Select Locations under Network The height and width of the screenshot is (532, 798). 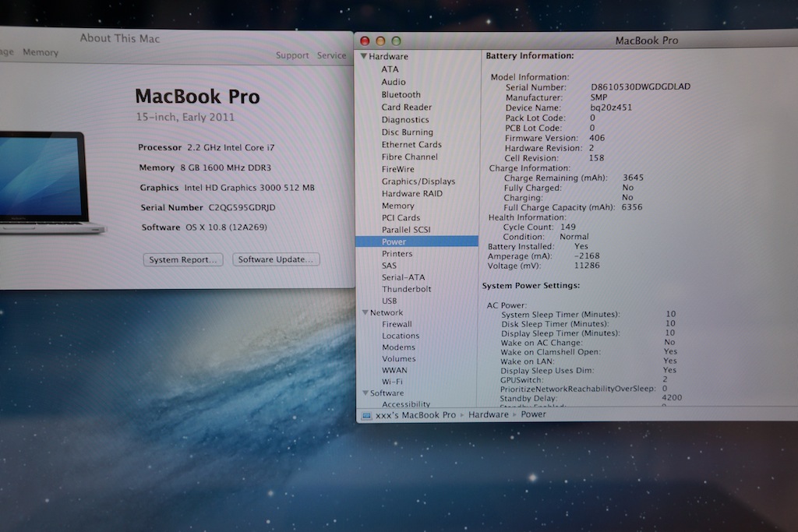tap(401, 336)
